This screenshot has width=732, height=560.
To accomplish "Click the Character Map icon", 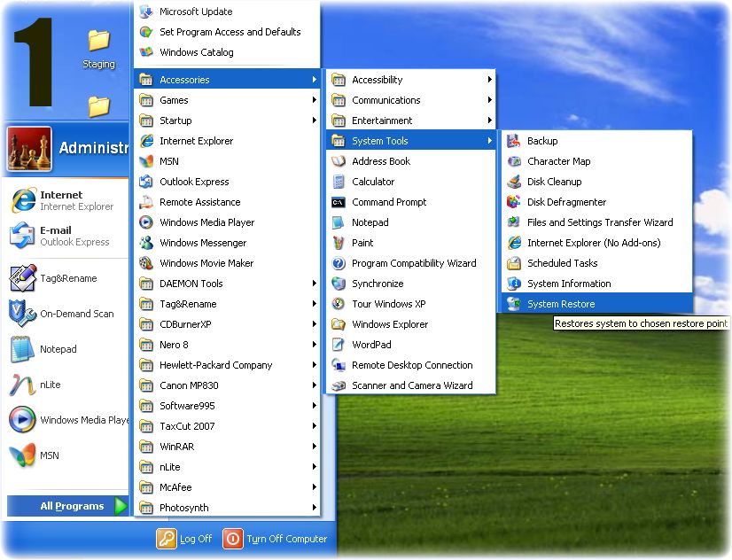I will click(x=514, y=161).
